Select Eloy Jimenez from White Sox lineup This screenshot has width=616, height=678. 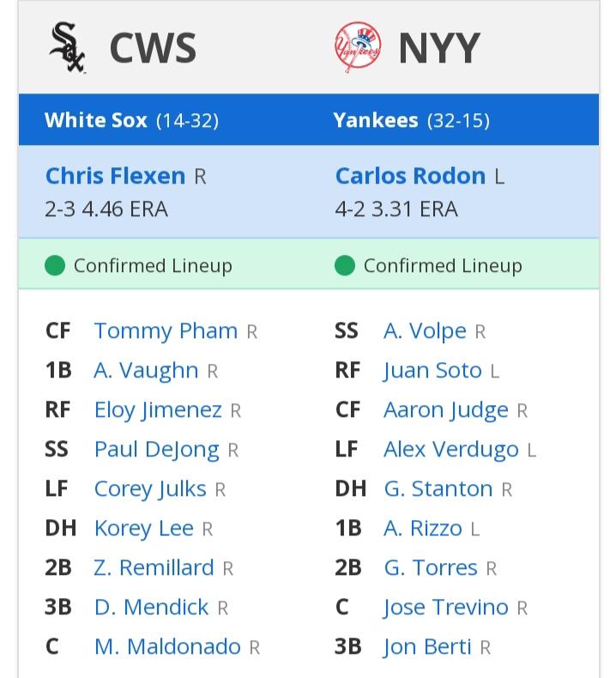158,410
